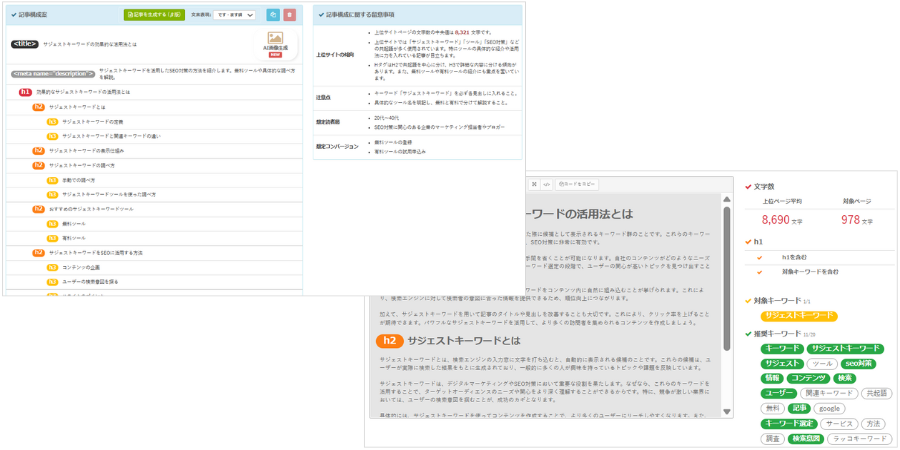Click h2 badge beside サジェストキーワードの調べ方
This screenshot has width=900, height=450.
click(38, 165)
